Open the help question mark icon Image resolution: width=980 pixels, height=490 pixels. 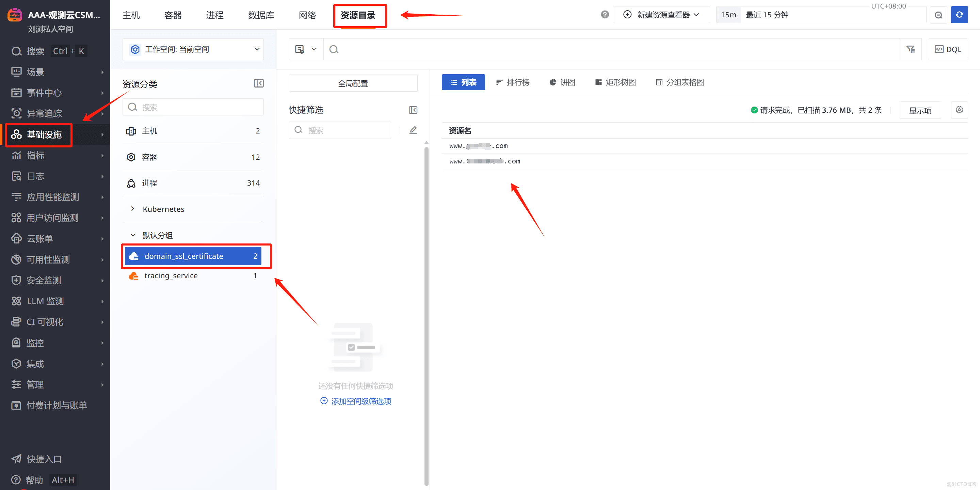coord(605,15)
